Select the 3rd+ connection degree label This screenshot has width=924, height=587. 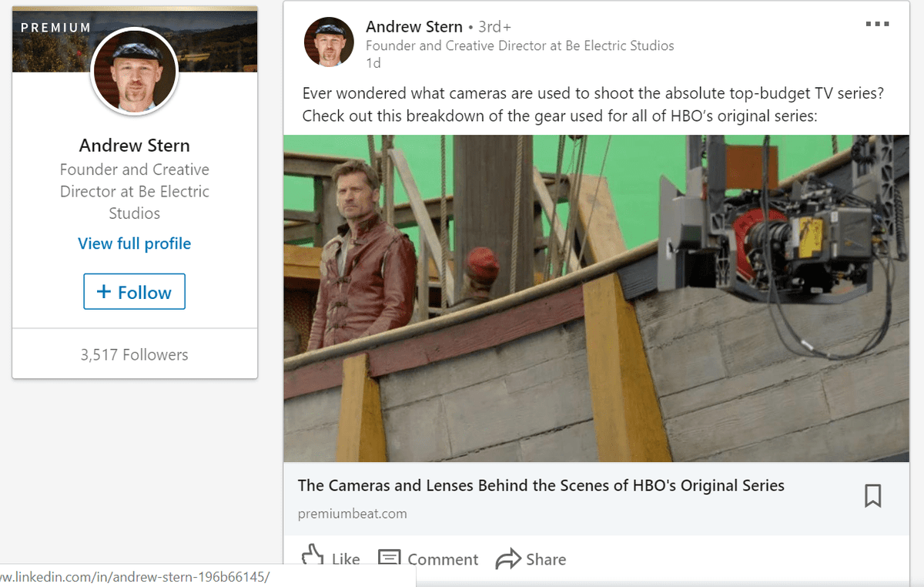click(495, 27)
